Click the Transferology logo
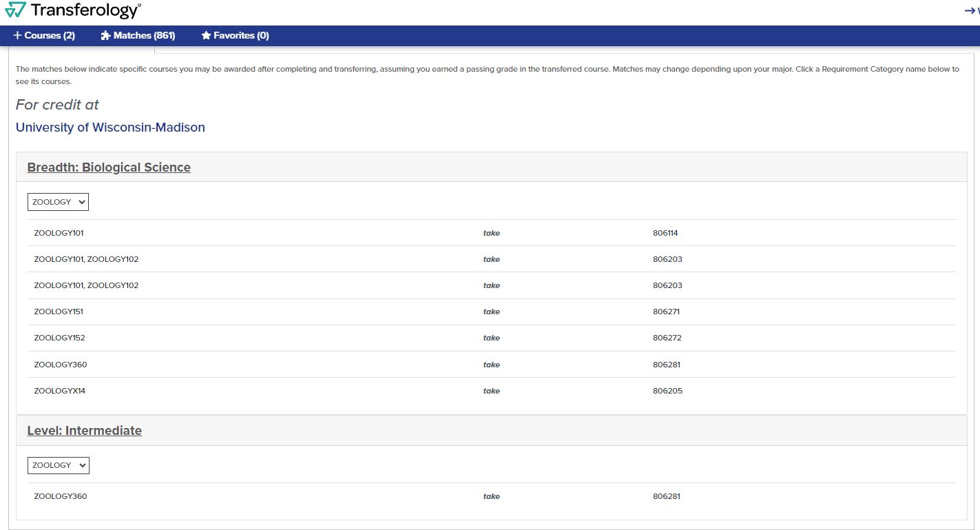The width and height of the screenshot is (980, 530). (x=72, y=10)
